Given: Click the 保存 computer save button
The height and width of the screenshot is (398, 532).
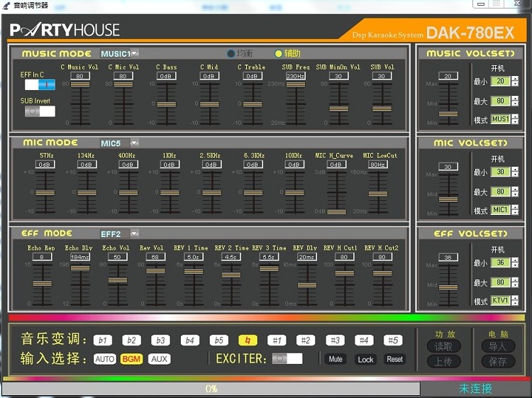Looking at the screenshot, I should (498, 362).
